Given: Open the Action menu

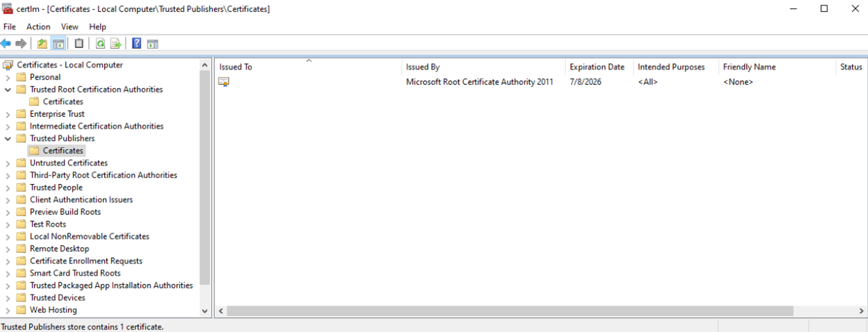Looking at the screenshot, I should [x=37, y=26].
